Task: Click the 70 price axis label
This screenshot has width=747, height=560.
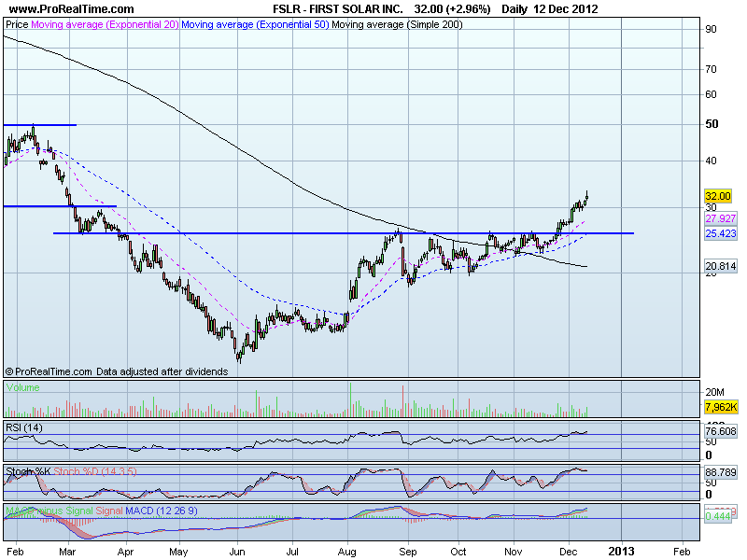Action: pyautogui.click(x=711, y=69)
